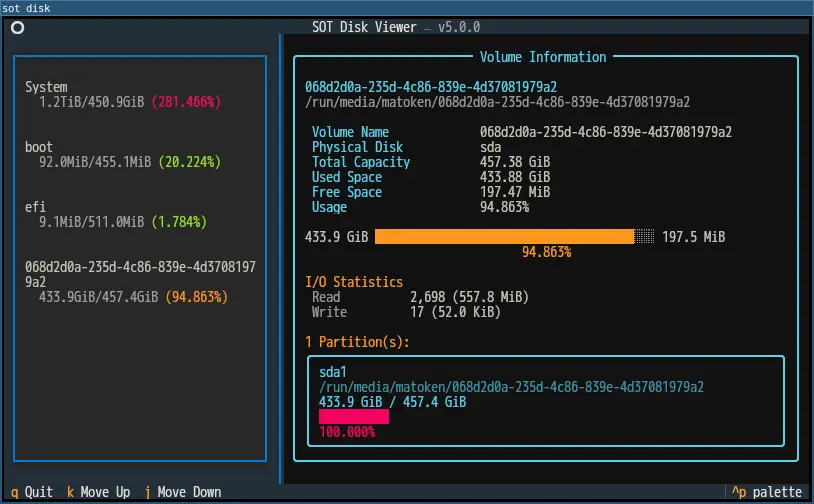Click the Total Capacity label
The height and width of the screenshot is (504, 814).
pos(361,162)
